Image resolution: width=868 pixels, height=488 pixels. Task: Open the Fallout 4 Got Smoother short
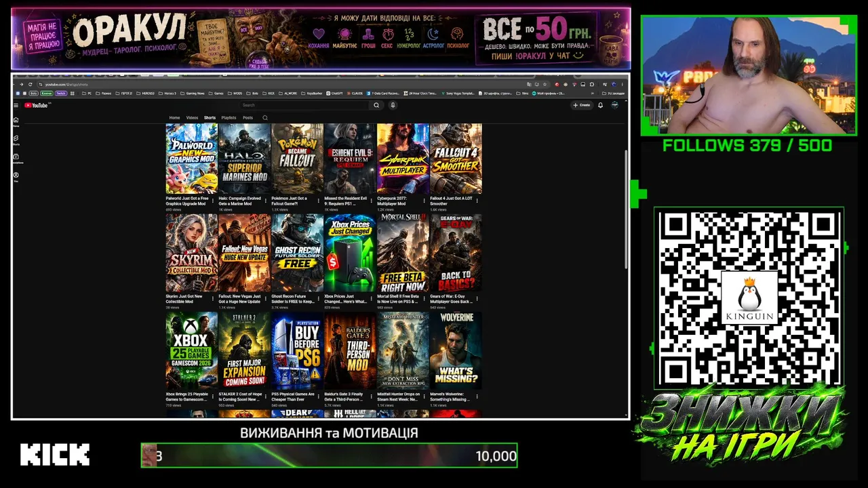tap(456, 159)
